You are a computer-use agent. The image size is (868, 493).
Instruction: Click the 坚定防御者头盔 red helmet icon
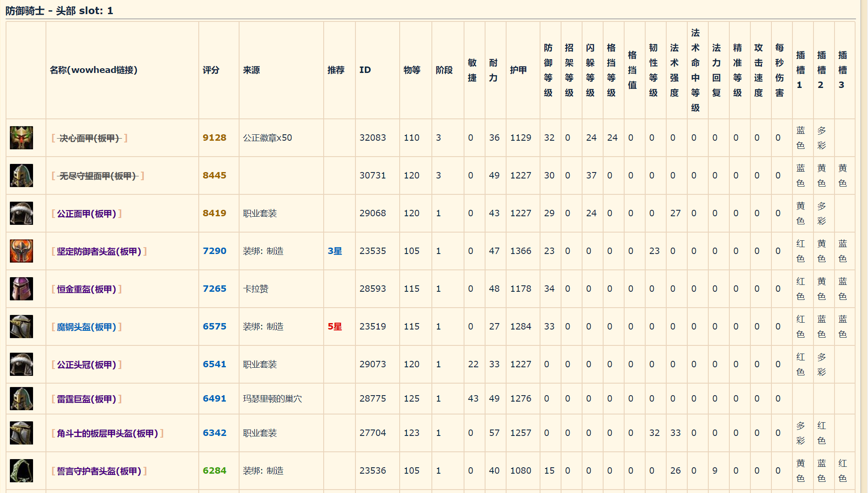21,251
